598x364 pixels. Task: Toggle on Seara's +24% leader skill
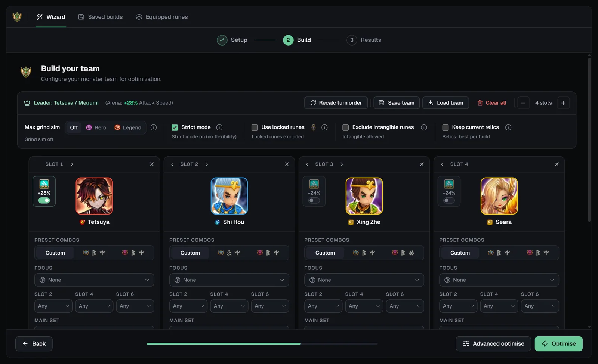449,200
